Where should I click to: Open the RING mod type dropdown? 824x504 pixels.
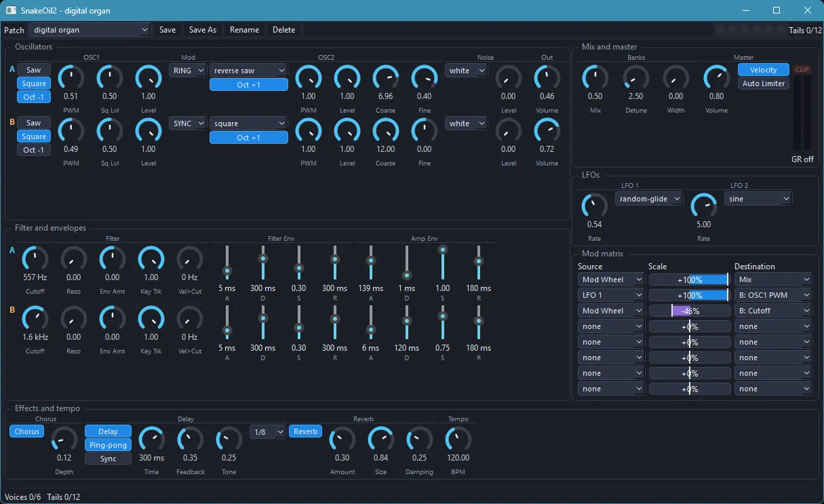click(188, 71)
